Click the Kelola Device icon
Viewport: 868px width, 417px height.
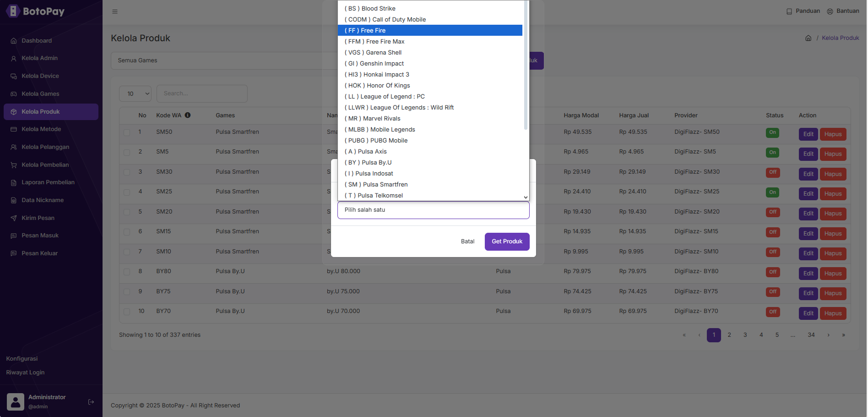14,76
